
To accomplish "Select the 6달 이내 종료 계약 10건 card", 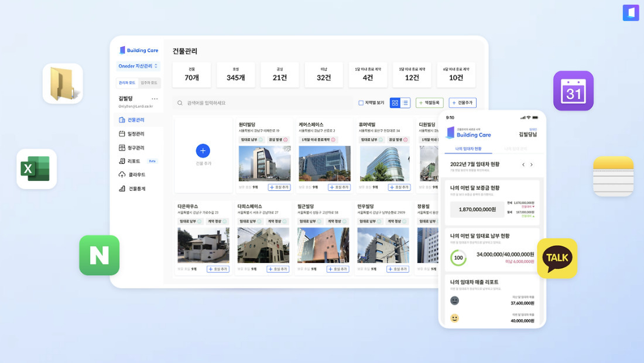I will click(x=456, y=75).
